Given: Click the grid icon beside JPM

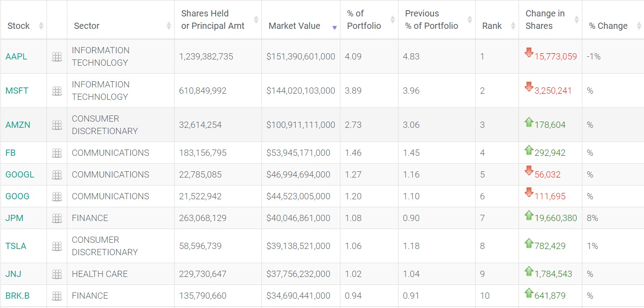Looking at the screenshot, I should [57, 218].
